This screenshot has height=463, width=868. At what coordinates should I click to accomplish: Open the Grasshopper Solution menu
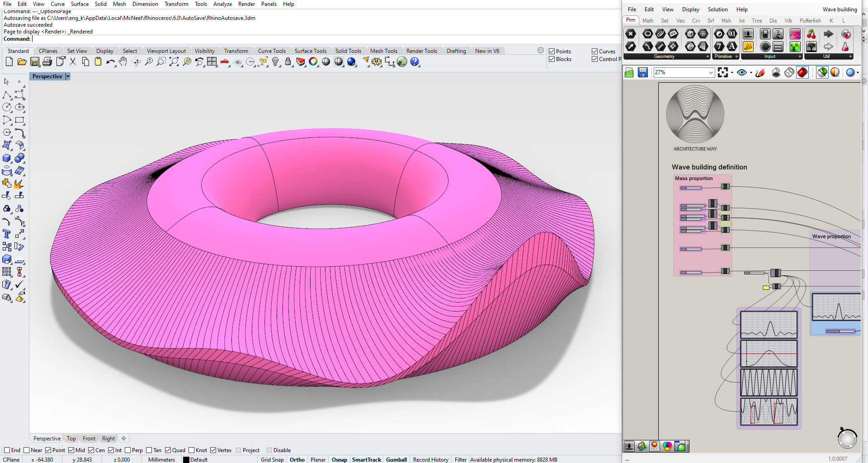(717, 9)
